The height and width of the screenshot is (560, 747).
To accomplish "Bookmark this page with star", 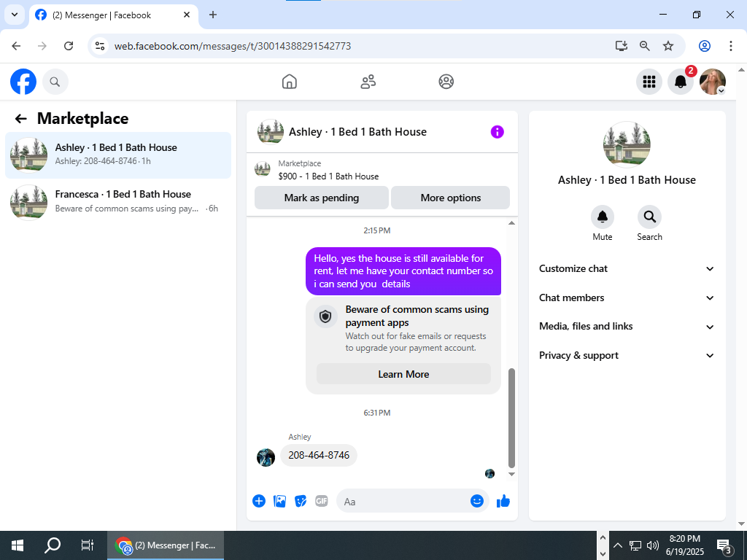I will [668, 46].
